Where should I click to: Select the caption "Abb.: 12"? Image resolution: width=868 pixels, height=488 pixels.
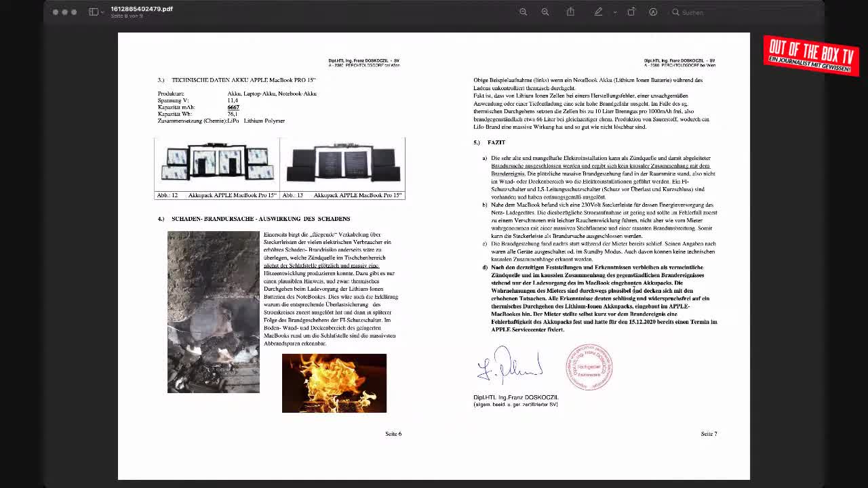click(167, 195)
